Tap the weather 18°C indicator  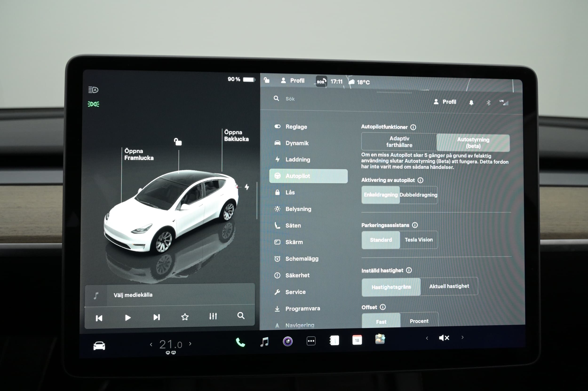[x=359, y=82]
